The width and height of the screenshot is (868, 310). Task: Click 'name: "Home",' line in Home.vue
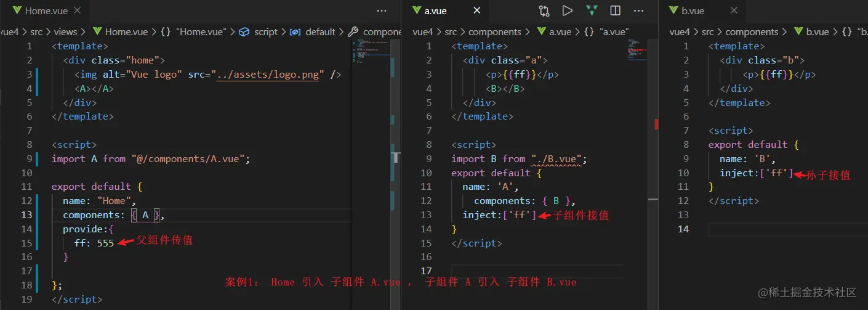[x=100, y=201]
